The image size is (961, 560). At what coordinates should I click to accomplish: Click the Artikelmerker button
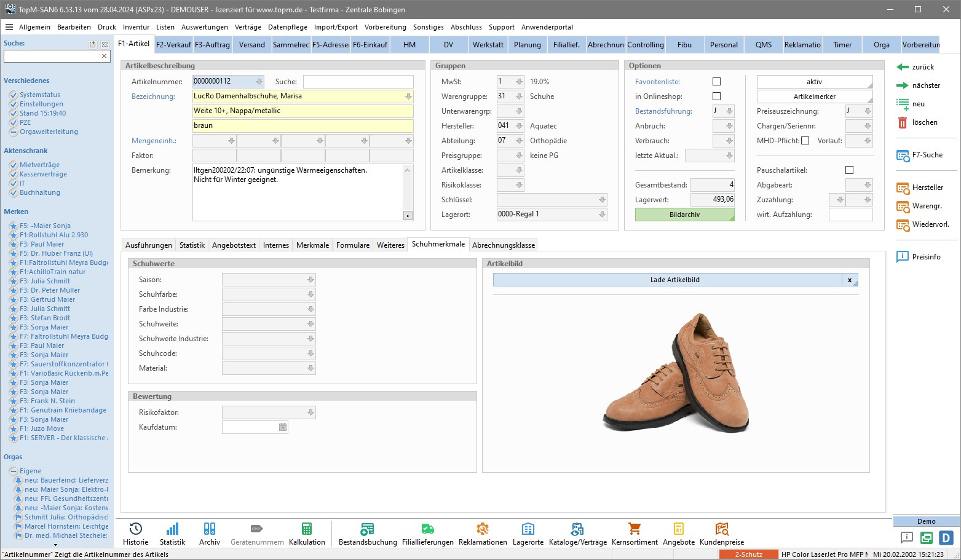pos(815,97)
